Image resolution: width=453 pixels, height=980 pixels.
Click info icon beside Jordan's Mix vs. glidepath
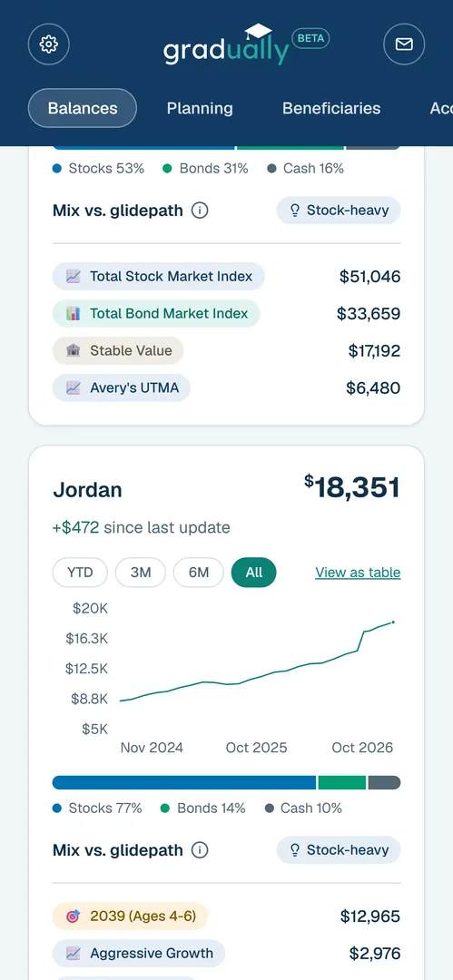tap(200, 850)
